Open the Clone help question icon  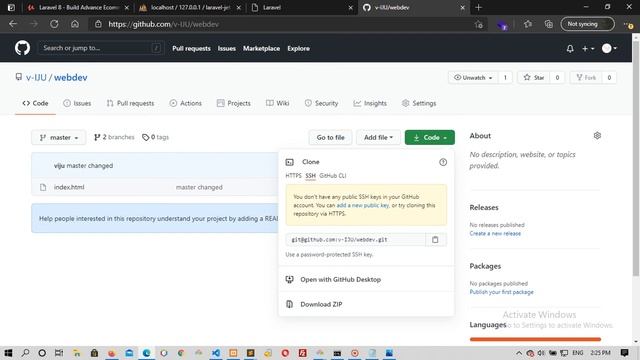pos(443,162)
